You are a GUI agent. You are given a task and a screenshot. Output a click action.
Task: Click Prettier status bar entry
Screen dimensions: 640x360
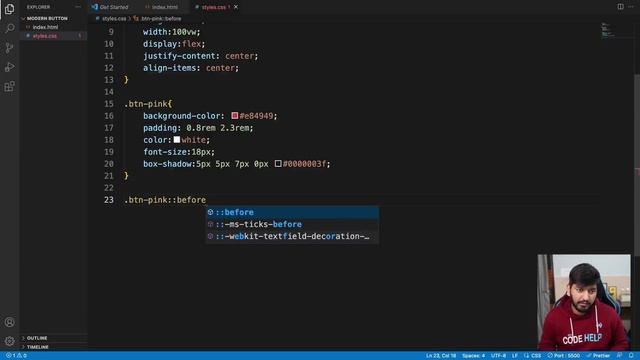(598, 356)
